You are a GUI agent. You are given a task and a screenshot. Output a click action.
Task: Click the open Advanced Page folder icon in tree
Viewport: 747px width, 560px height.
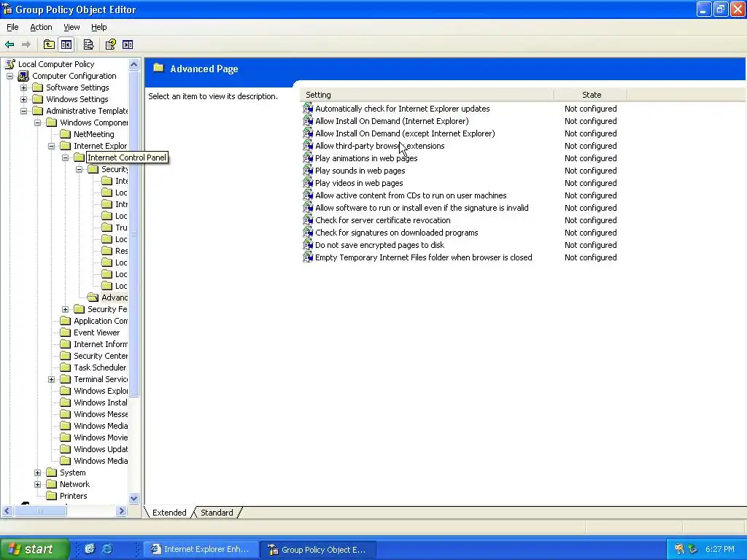coord(93,297)
